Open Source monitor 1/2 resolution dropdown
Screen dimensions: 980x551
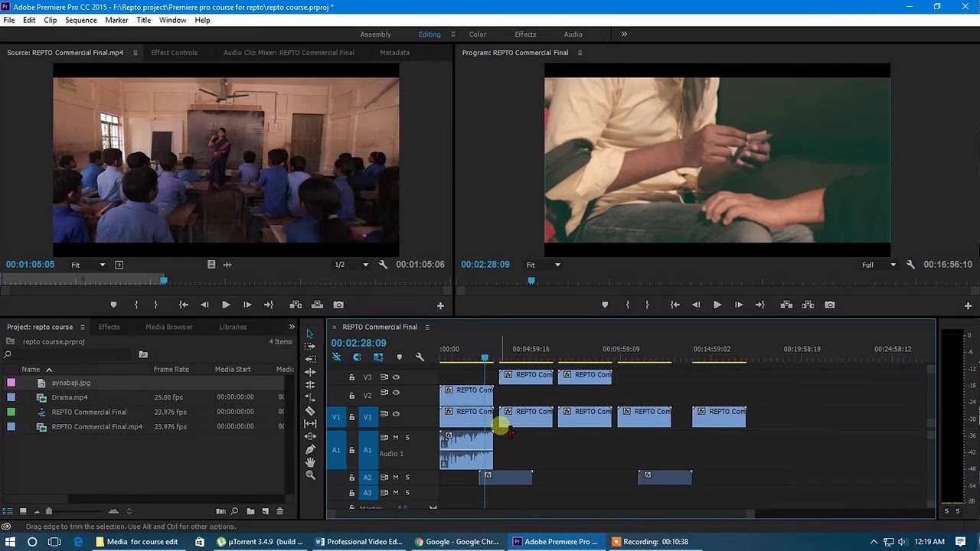click(x=351, y=265)
